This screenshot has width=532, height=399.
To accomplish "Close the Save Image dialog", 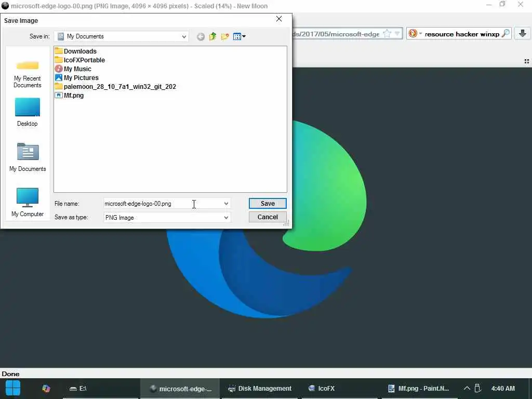I will coord(279,19).
